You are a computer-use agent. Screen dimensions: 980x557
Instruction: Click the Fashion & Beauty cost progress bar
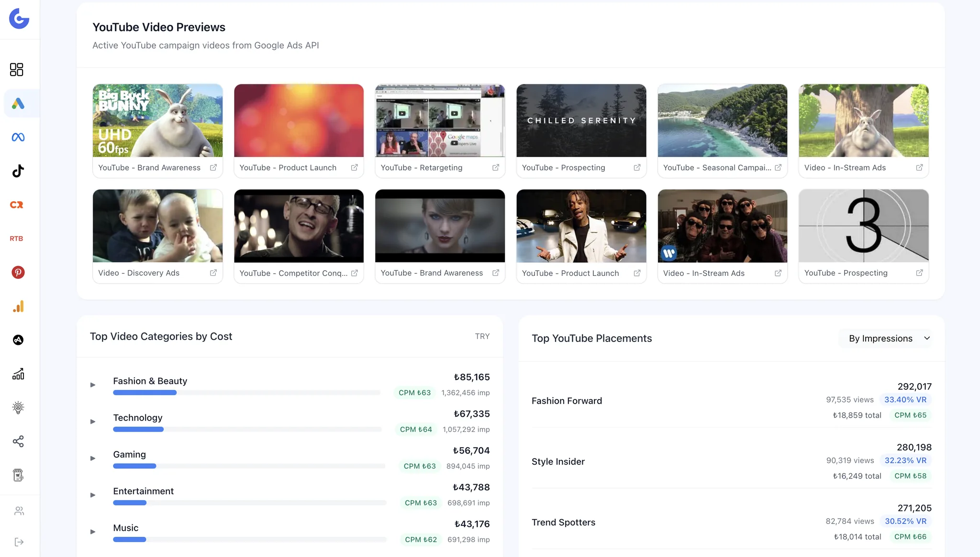[x=246, y=393]
